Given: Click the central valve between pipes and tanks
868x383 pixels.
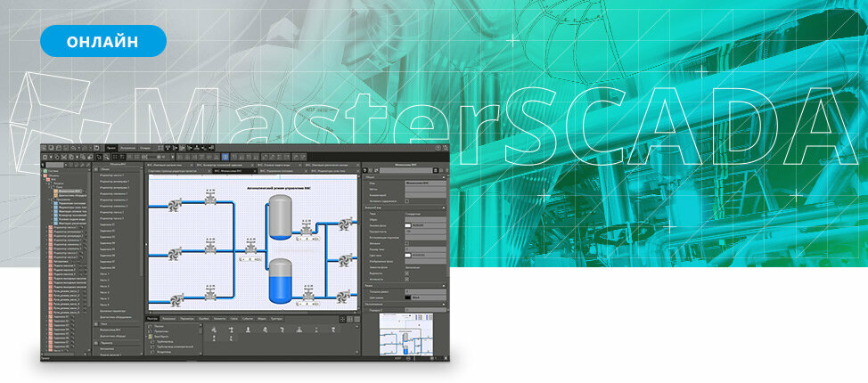Looking at the screenshot, I should tap(250, 249).
